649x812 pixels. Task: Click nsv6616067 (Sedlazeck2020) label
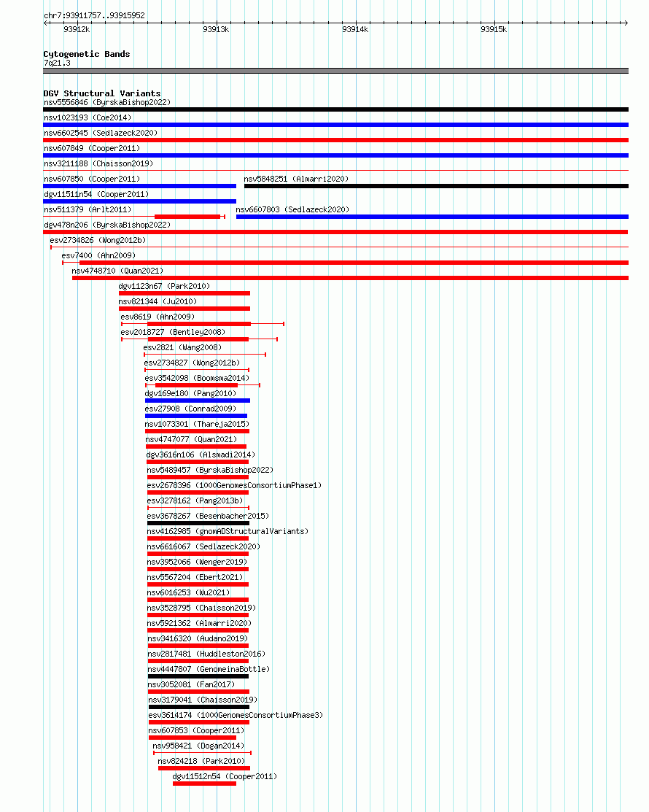click(x=203, y=546)
